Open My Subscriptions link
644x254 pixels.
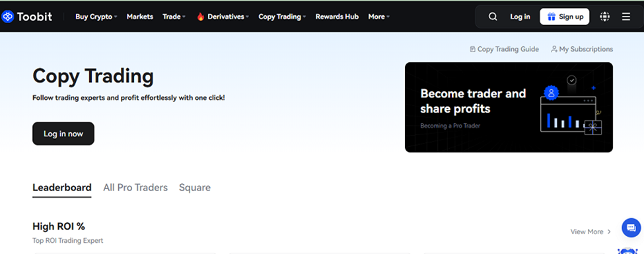[x=582, y=50]
